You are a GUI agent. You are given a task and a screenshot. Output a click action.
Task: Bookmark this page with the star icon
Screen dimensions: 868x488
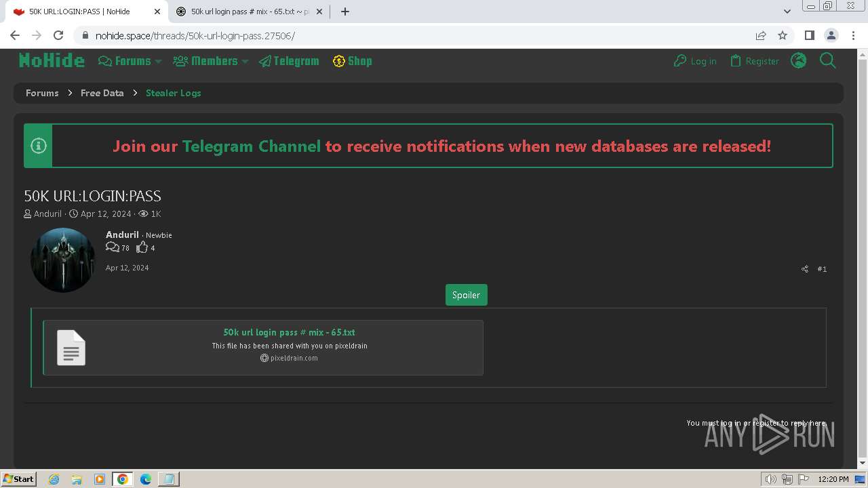click(x=783, y=35)
